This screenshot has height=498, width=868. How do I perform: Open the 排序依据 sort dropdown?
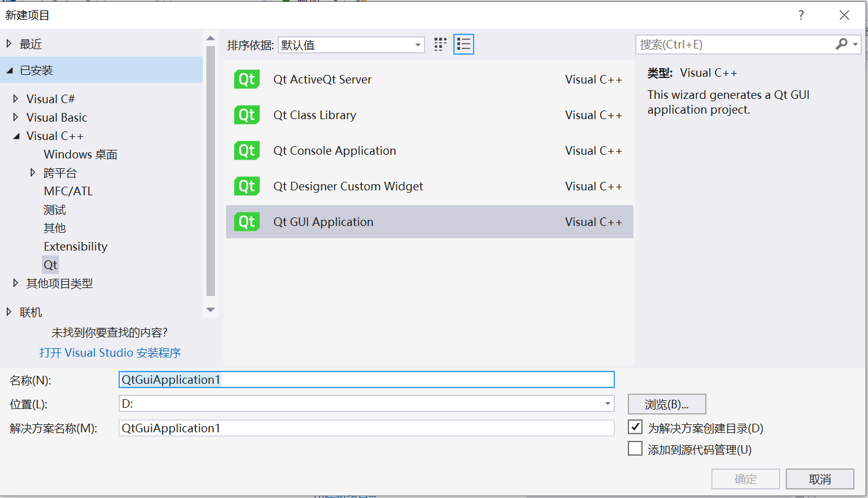pyautogui.click(x=419, y=44)
